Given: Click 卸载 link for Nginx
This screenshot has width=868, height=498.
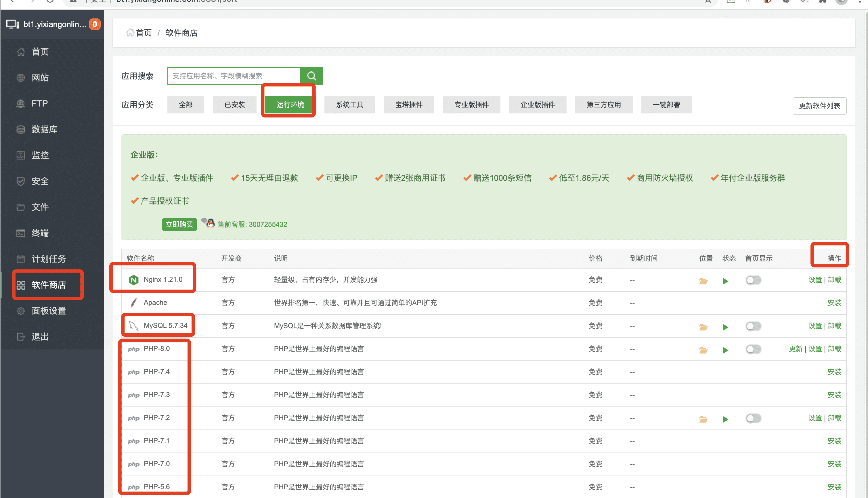Looking at the screenshot, I should [835, 280].
